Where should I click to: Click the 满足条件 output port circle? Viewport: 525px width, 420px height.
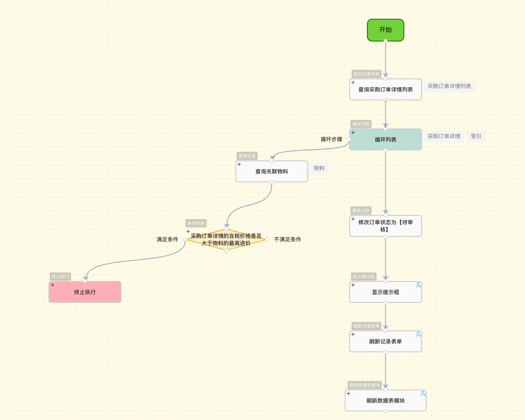tap(185, 239)
